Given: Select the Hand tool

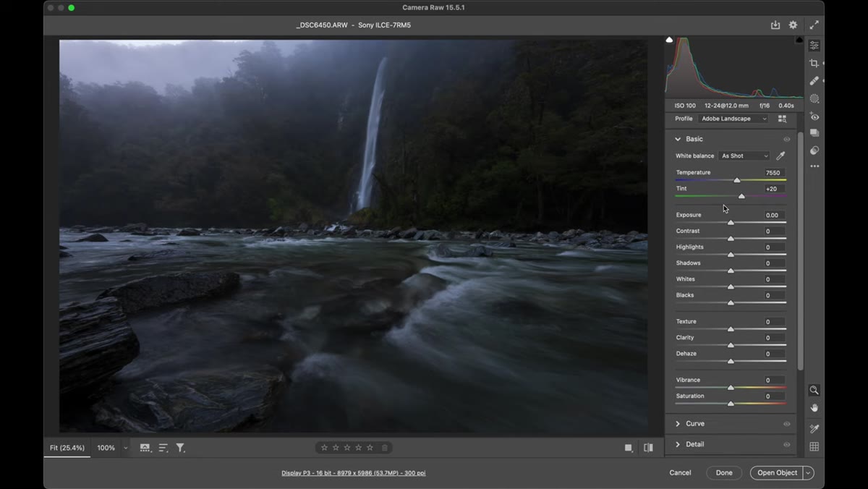Looking at the screenshot, I should (814, 408).
